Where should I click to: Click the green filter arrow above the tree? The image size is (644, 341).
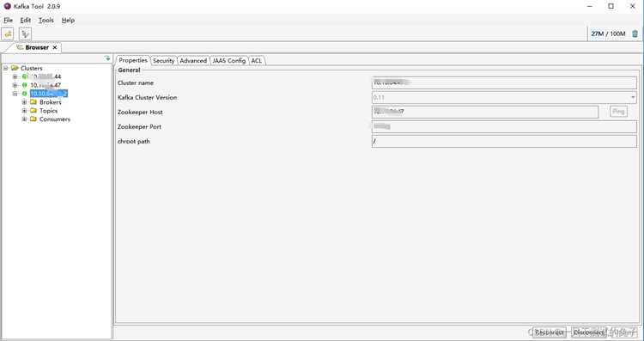(107, 58)
